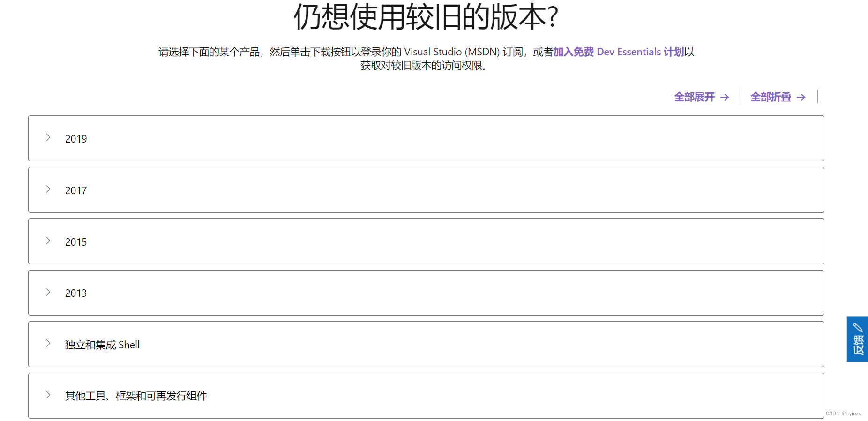Open the 反馈 feedback side button
Screen dimensions: 868x421
point(857,339)
